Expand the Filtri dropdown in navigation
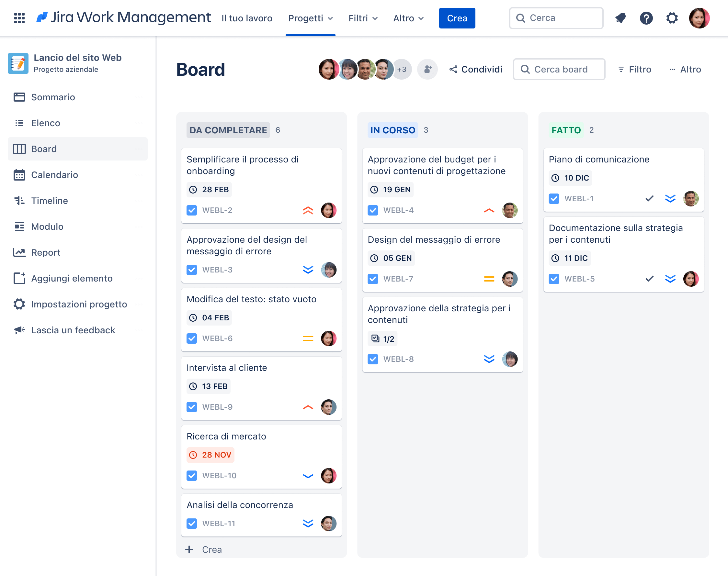Viewport: 728px width, 576px height. [x=363, y=18]
